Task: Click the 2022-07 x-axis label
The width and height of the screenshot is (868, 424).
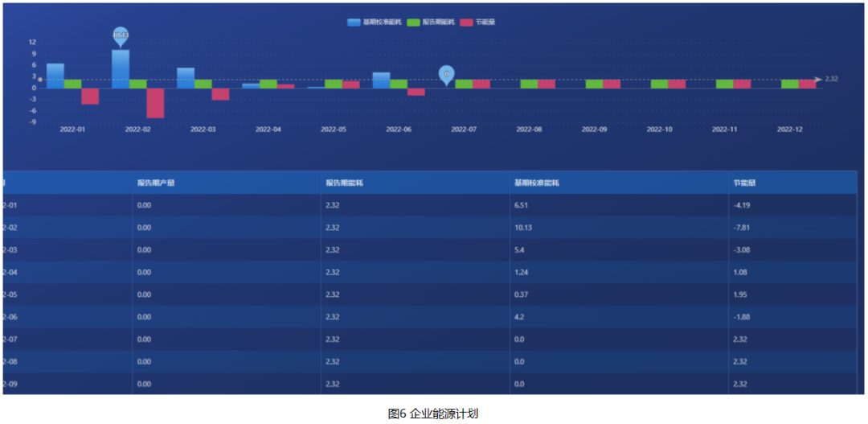Action: (x=464, y=130)
